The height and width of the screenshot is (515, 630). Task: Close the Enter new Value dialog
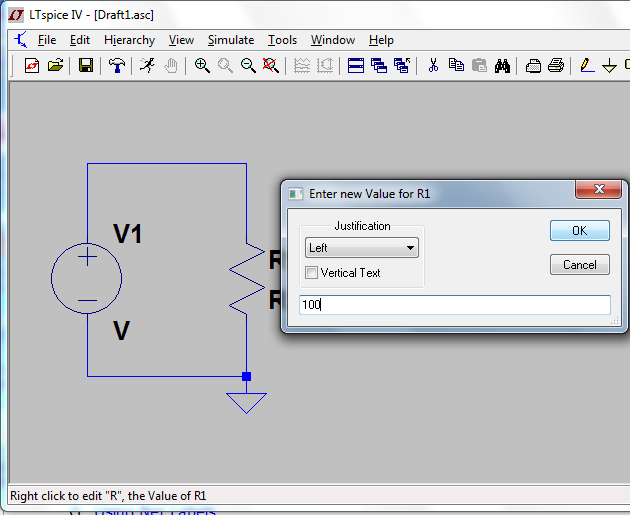[599, 189]
